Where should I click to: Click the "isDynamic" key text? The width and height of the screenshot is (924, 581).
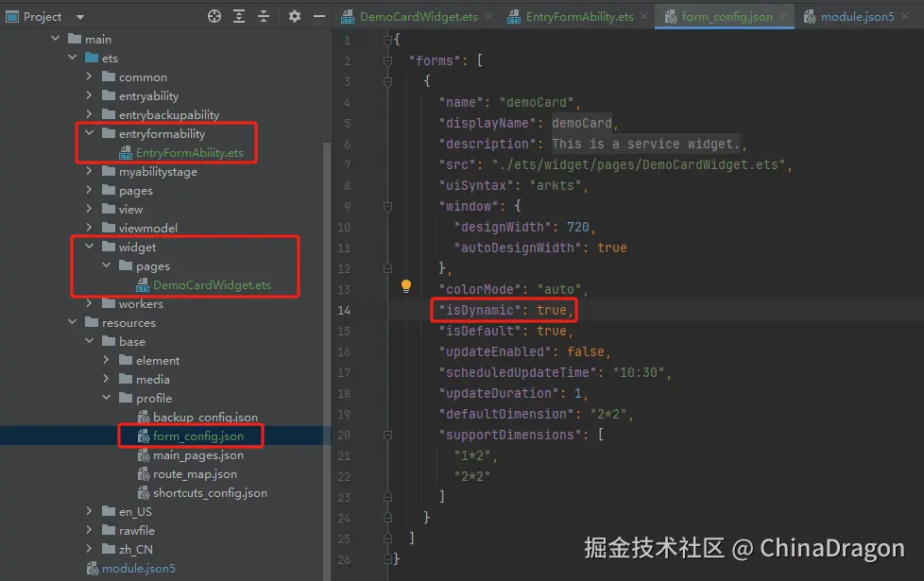click(x=480, y=310)
